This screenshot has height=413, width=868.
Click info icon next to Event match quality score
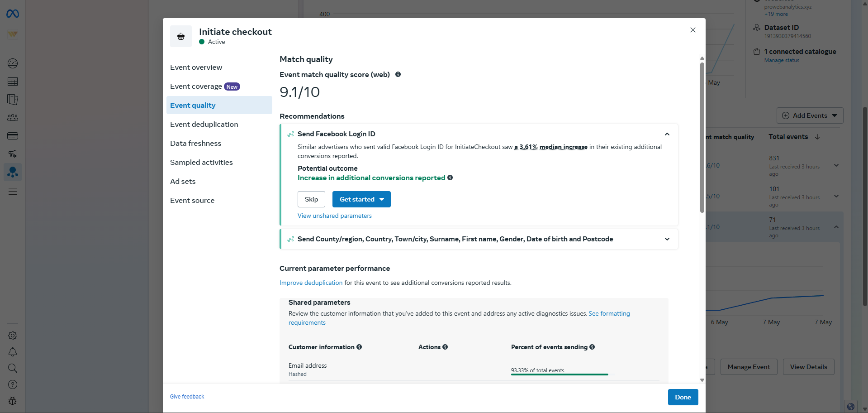pyautogui.click(x=398, y=74)
